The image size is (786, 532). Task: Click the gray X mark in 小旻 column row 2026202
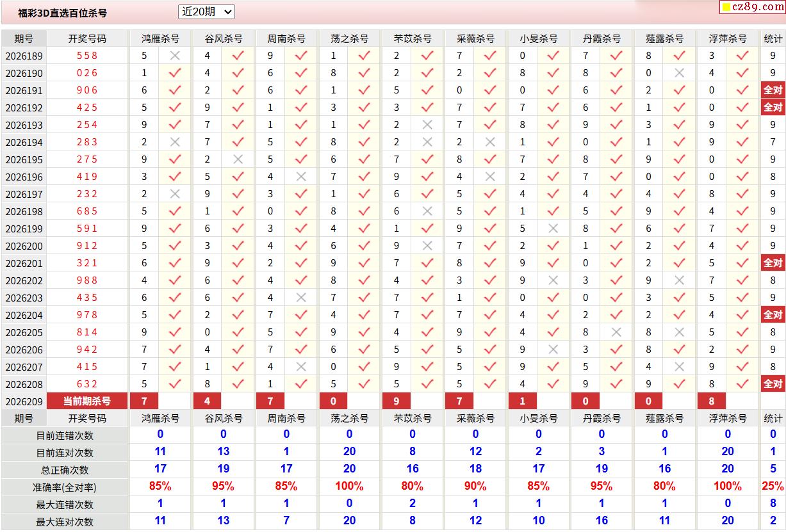[x=553, y=280]
